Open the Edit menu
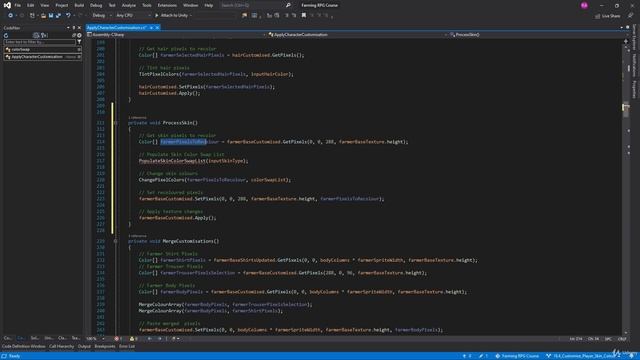Image resolution: width=640 pixels, height=360 pixels. click(31, 5)
